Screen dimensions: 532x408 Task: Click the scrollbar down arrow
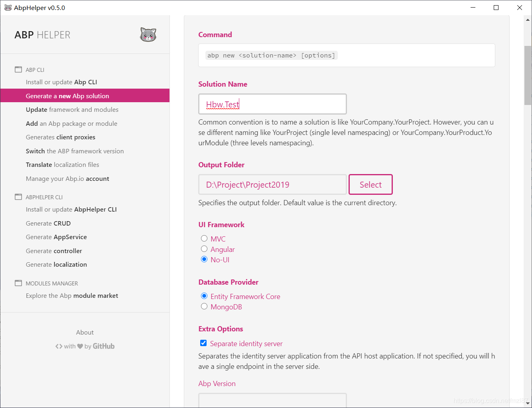(x=528, y=404)
